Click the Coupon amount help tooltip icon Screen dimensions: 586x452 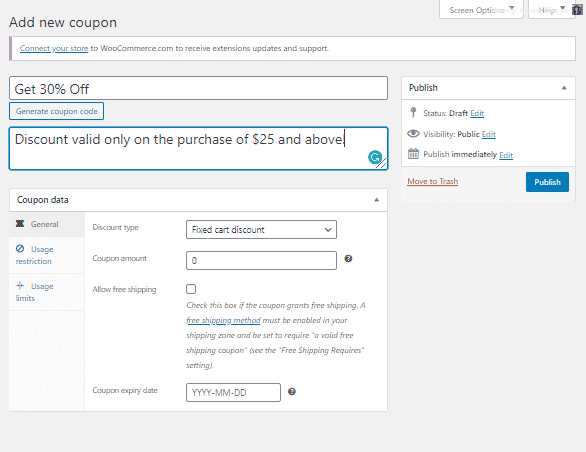(348, 259)
